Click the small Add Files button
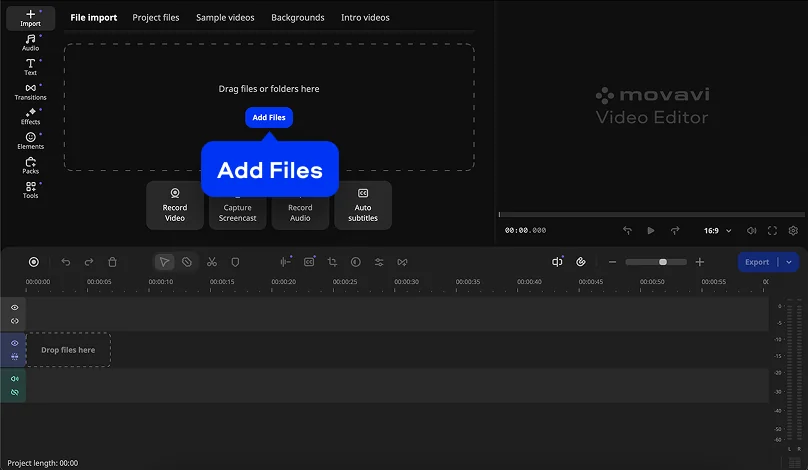Screen dimensions: 808x470 269,117
